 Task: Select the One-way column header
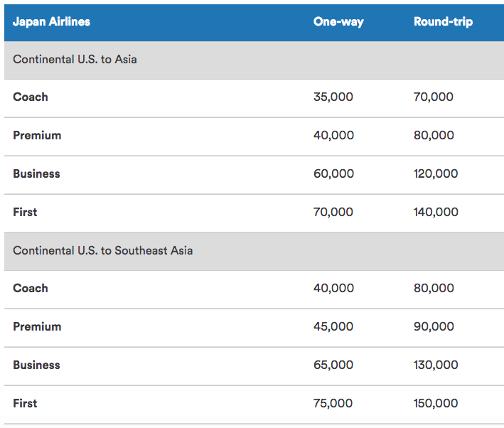(338, 22)
